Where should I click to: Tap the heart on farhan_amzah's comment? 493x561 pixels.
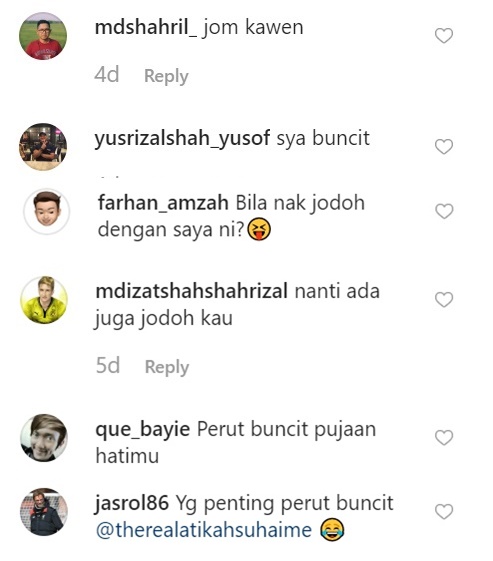(x=444, y=211)
